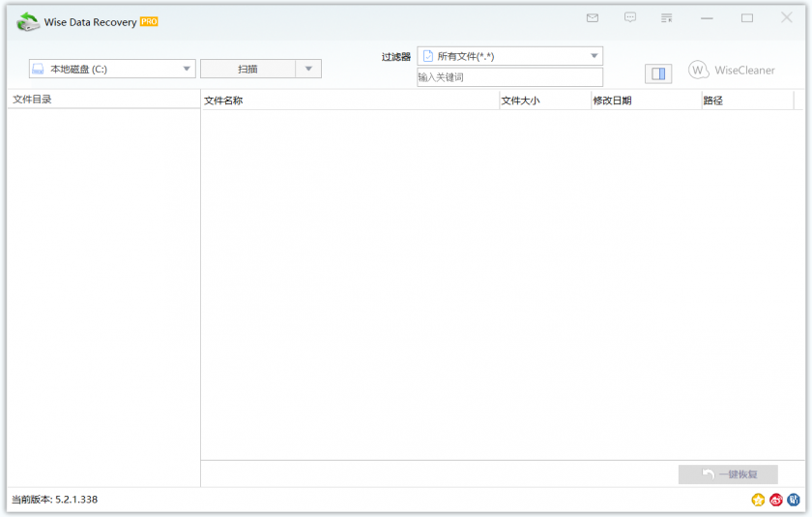Open the red Weibo share icon

775,500
